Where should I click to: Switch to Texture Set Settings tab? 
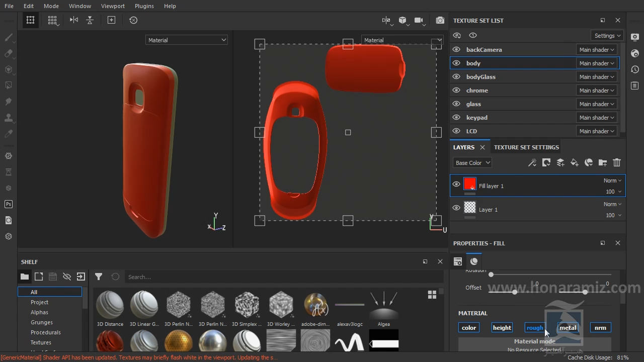click(x=526, y=147)
